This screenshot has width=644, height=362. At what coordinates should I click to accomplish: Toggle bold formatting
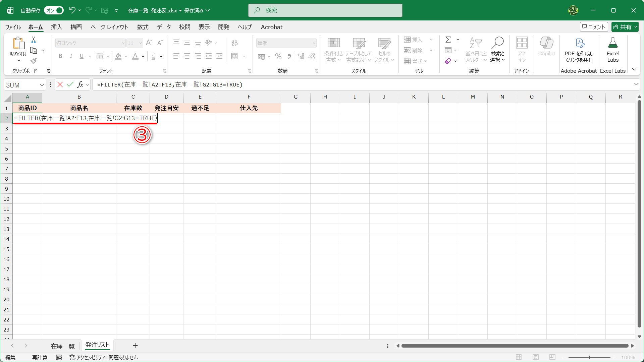click(60, 56)
